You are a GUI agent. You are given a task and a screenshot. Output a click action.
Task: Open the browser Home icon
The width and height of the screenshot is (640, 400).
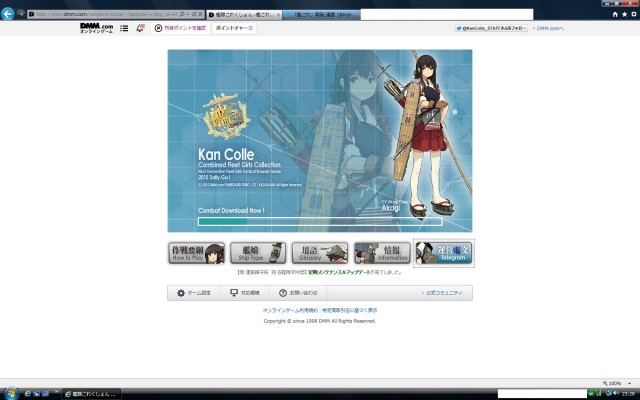pos(615,14)
